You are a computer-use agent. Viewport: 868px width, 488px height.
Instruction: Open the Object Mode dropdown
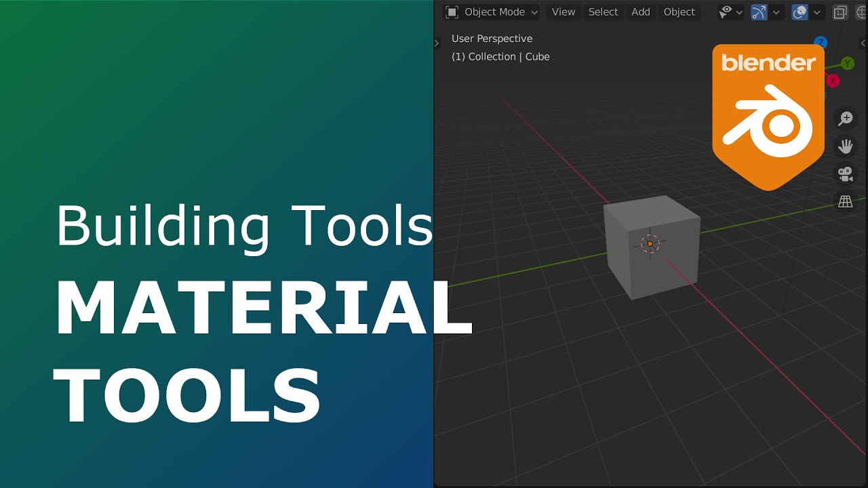click(x=492, y=12)
